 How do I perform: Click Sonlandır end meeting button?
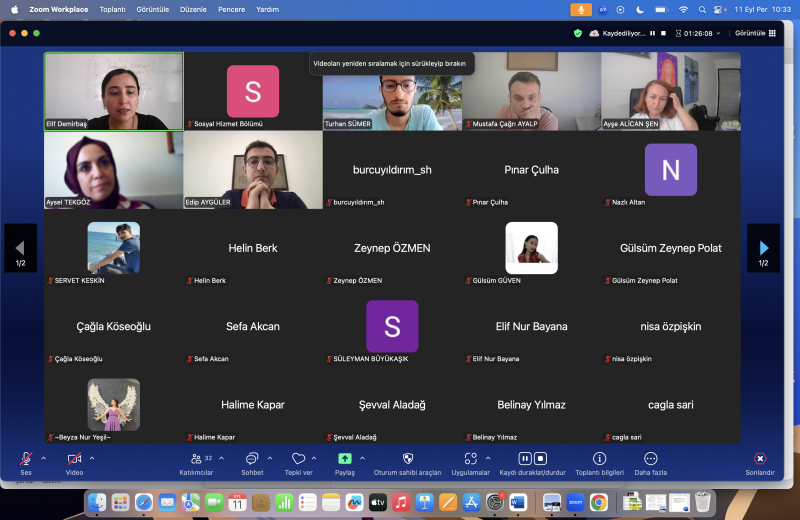pyautogui.click(x=760, y=464)
